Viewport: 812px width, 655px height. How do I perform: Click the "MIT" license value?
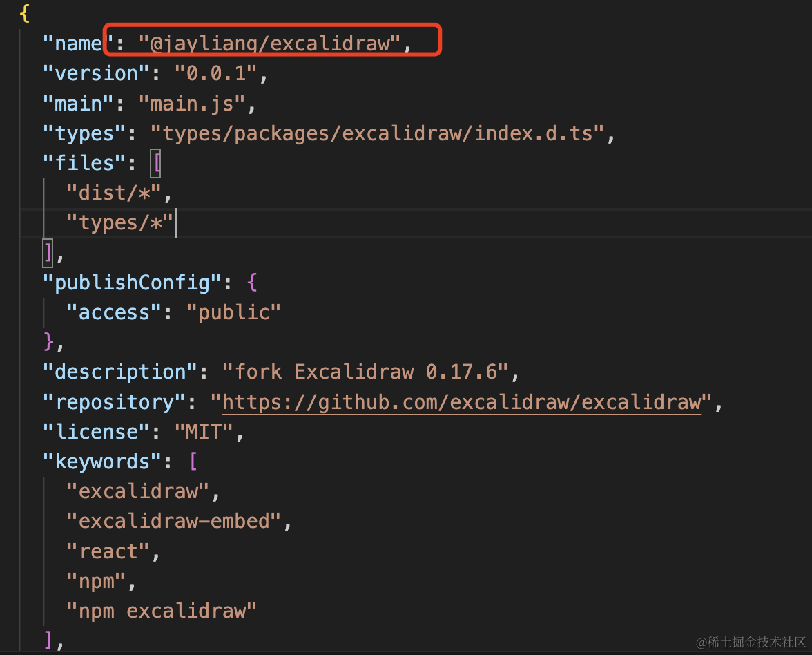[204, 432]
